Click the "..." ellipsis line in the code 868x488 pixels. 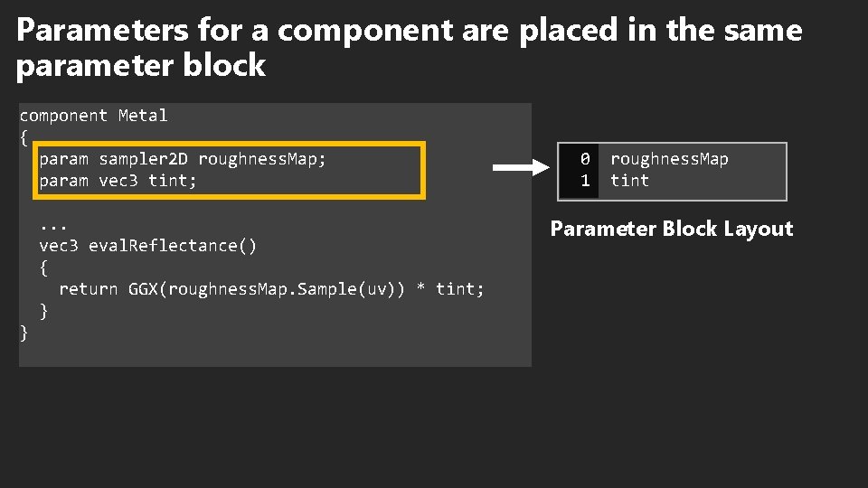coord(54,223)
